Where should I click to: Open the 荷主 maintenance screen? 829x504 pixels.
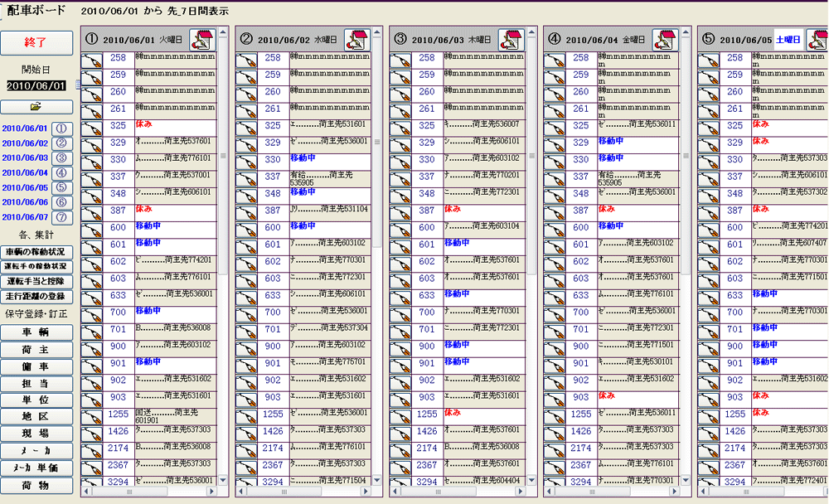36,350
